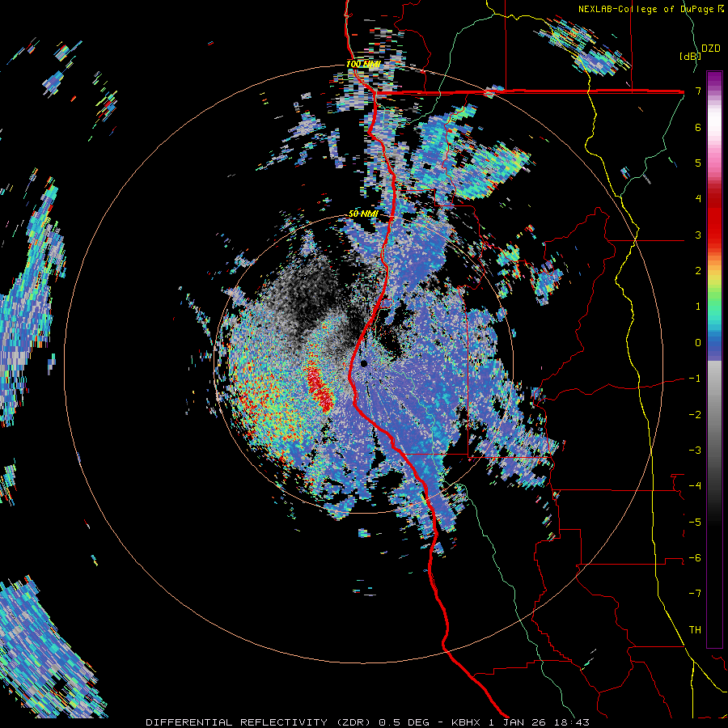Click the TH label on color scale

(x=695, y=630)
